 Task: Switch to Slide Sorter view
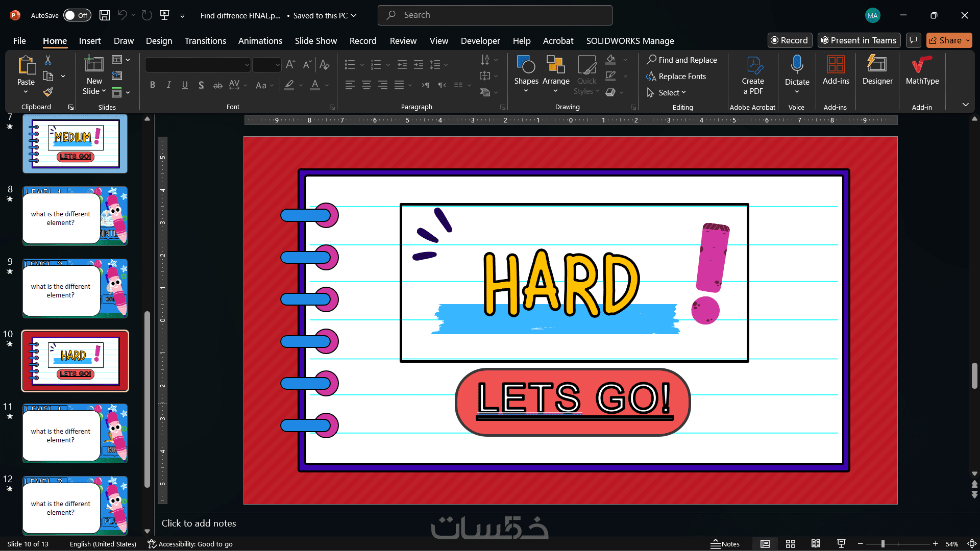(x=790, y=544)
